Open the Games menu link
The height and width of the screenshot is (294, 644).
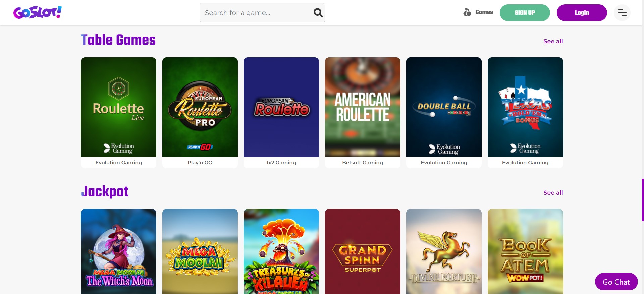click(484, 12)
